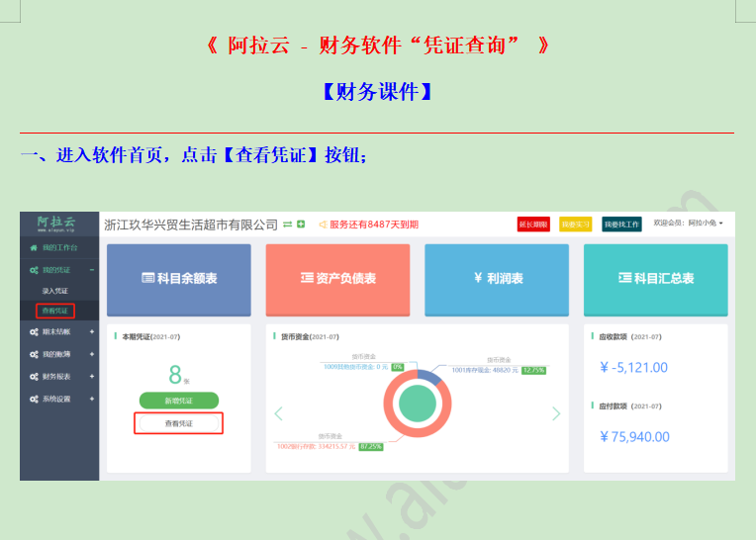Click the home icon beside 我的工作台
This screenshot has height=540, width=756.
point(34,247)
